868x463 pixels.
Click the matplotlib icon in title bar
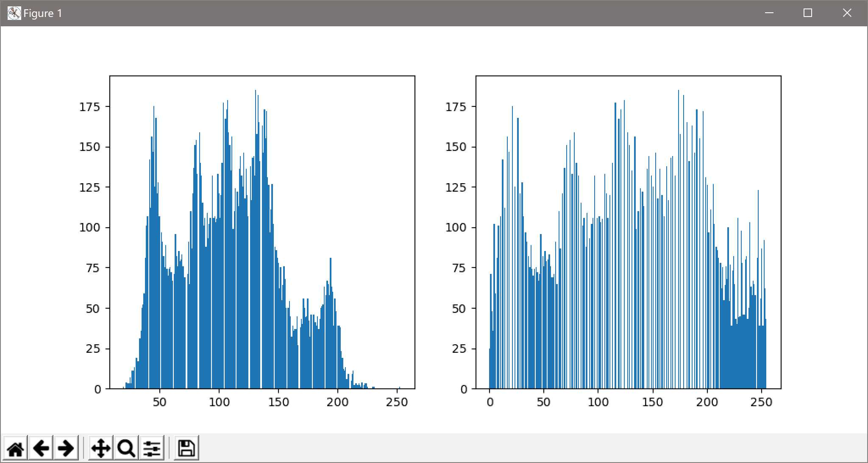[14, 13]
